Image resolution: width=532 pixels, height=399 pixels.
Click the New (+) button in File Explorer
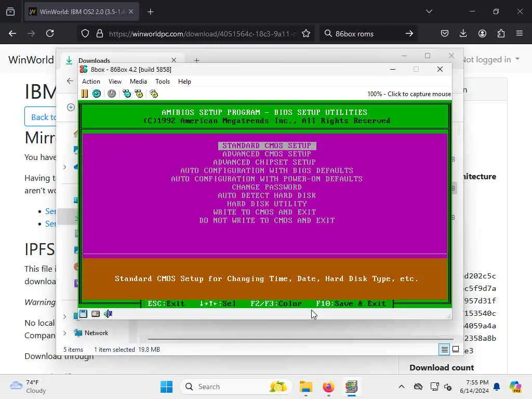pyautogui.click(x=71, y=107)
